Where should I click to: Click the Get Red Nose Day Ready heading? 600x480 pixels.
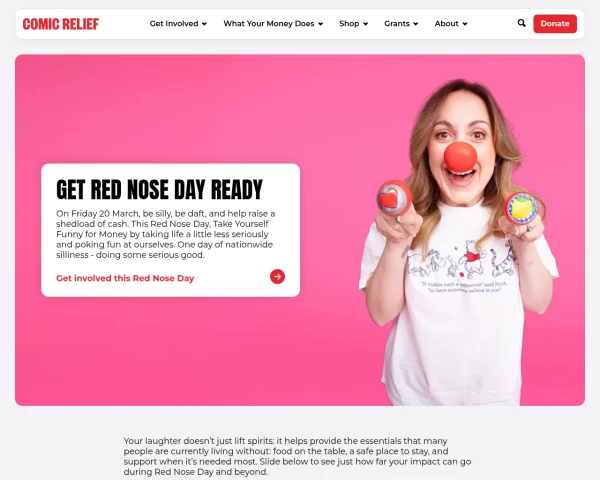coord(159,189)
